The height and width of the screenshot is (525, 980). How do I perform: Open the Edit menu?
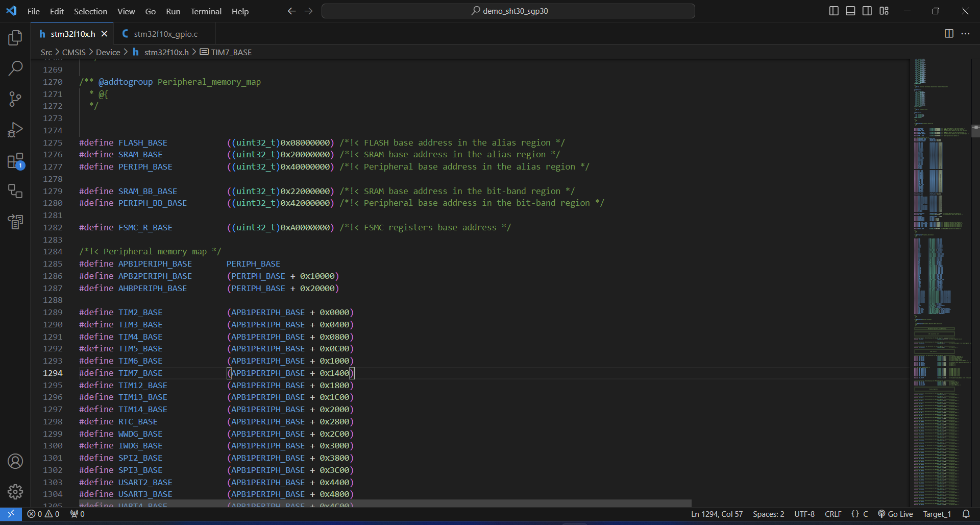[x=57, y=11]
